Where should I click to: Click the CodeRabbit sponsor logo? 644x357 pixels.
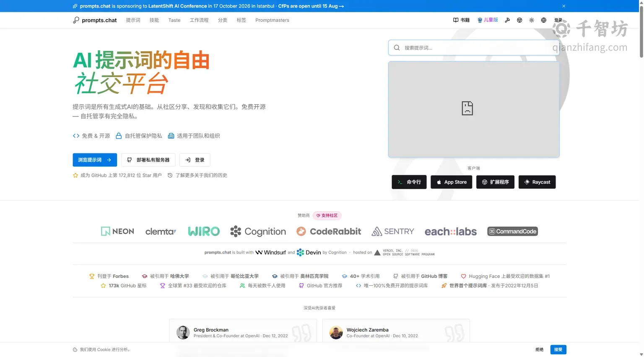329,231
